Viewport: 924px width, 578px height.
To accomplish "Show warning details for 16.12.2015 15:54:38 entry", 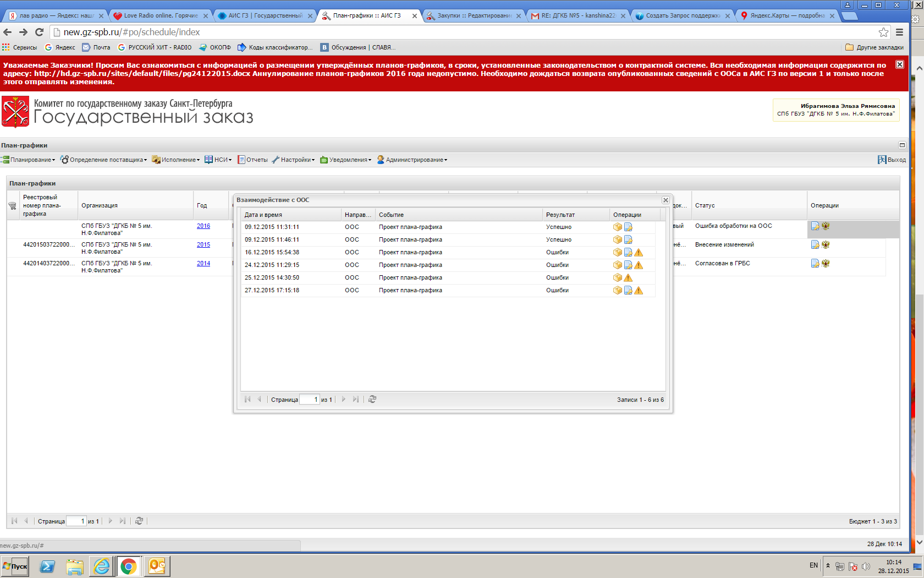I will [x=639, y=252].
